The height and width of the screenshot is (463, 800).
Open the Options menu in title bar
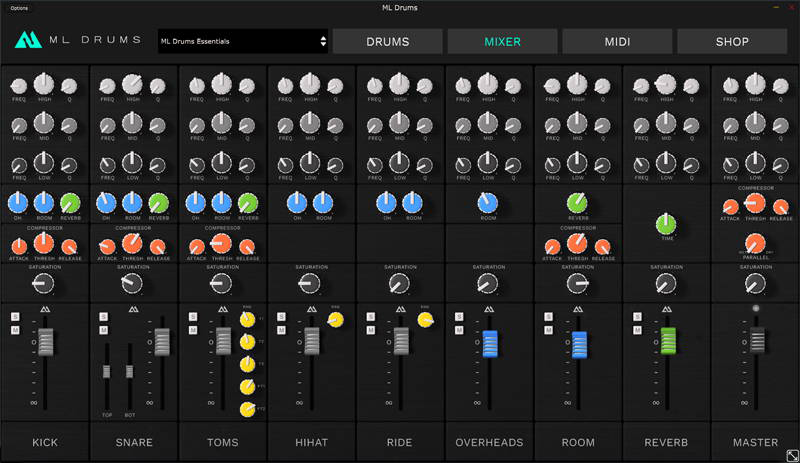pos(20,7)
